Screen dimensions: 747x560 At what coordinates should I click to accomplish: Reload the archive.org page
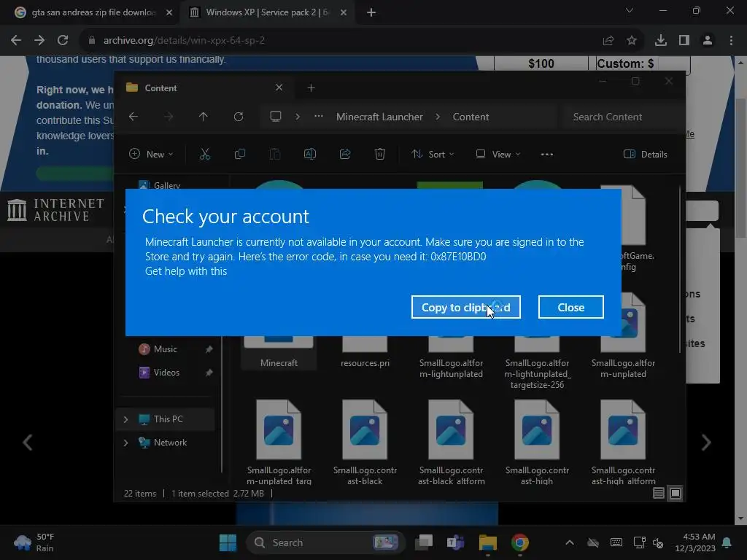point(63,41)
